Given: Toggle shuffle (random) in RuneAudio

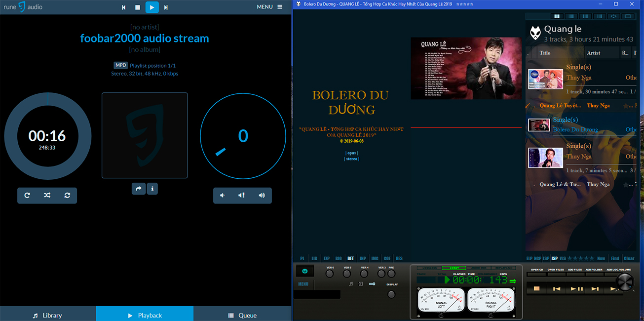Looking at the screenshot, I should pos(47,196).
